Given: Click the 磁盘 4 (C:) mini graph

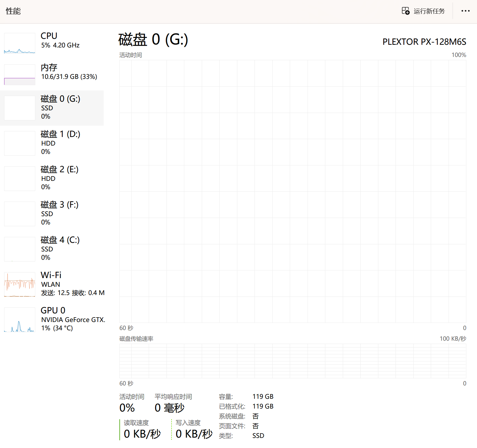Looking at the screenshot, I should [20, 249].
